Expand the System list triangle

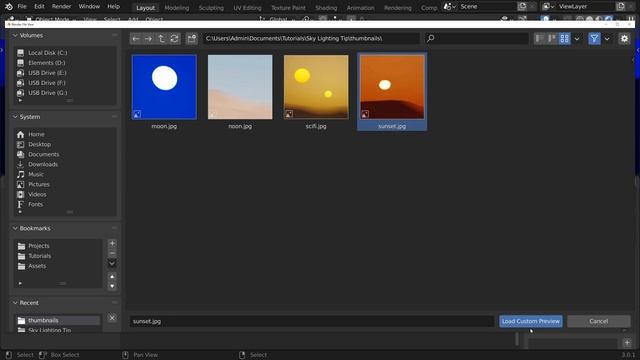click(20, 212)
